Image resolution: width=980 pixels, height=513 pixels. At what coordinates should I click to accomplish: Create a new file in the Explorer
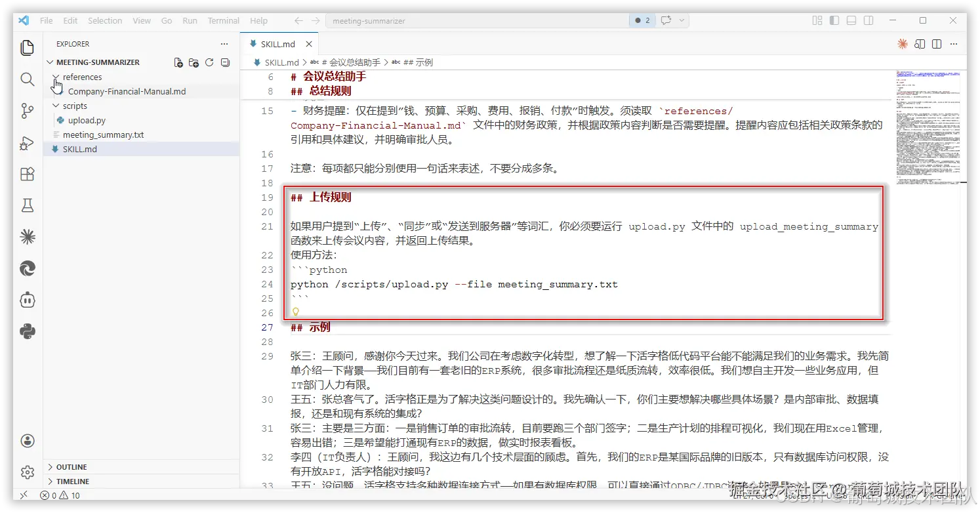tap(178, 62)
